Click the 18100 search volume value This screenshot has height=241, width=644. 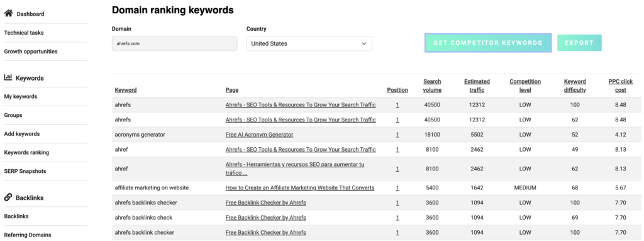point(432,135)
